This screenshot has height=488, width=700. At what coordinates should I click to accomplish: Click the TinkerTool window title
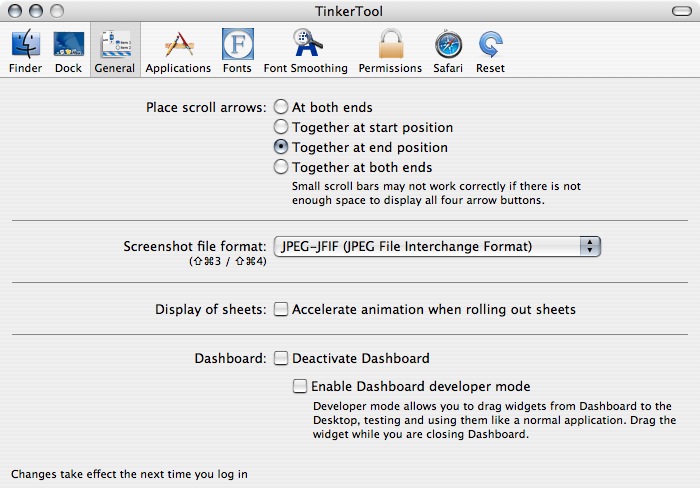(x=349, y=11)
